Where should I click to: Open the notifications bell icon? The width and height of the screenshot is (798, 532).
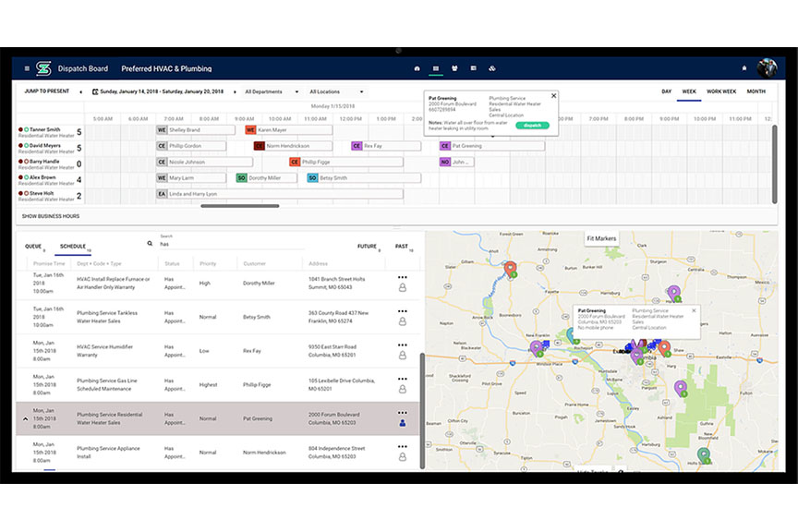(x=744, y=68)
